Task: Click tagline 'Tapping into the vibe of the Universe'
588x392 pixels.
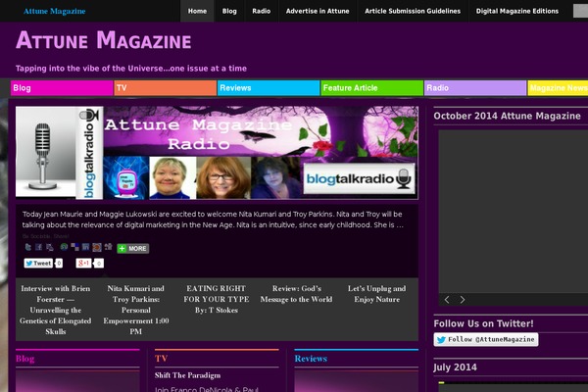Action: (131, 69)
